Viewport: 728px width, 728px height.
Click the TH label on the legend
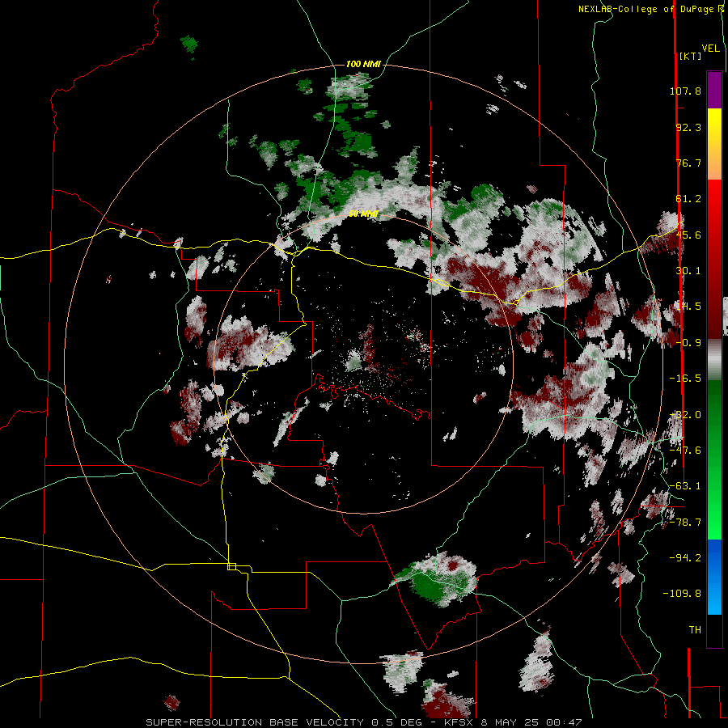click(x=695, y=630)
